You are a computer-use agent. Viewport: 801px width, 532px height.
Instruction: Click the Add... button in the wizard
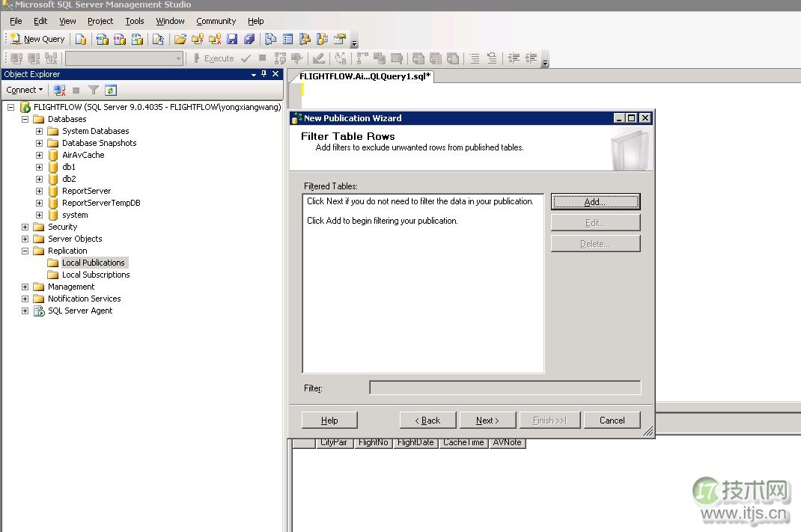595,202
